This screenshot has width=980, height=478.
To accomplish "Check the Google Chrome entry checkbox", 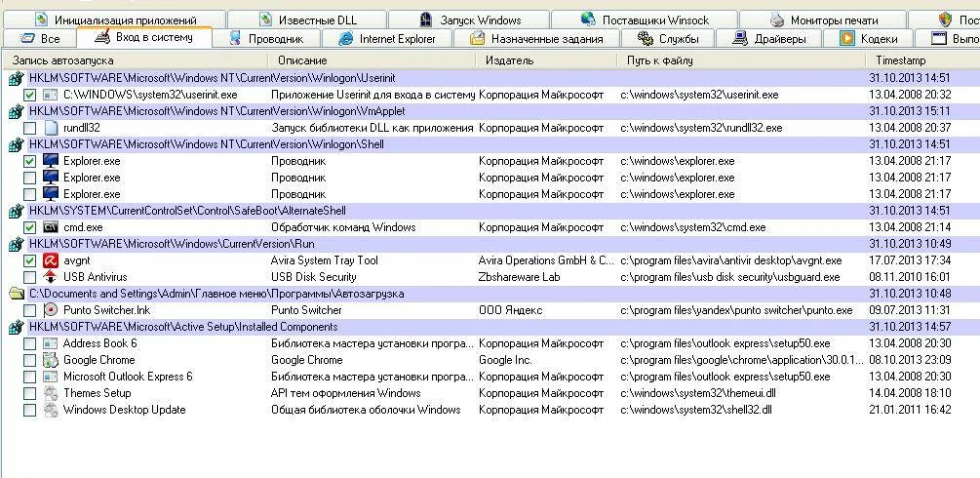I will point(30,360).
